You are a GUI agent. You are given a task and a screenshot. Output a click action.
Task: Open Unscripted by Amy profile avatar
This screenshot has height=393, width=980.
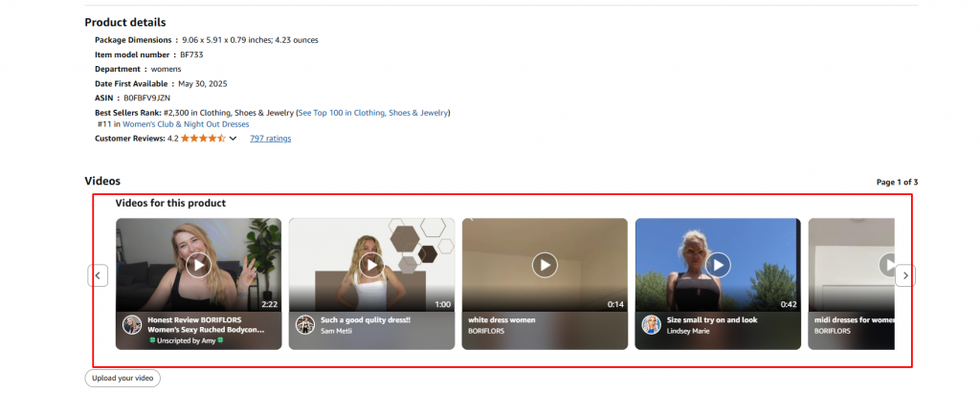[x=132, y=324]
